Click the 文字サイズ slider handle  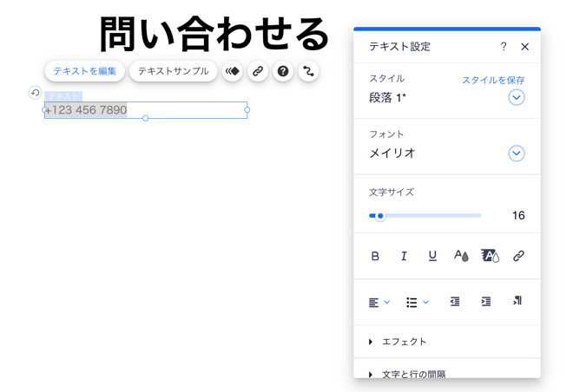[x=380, y=215]
